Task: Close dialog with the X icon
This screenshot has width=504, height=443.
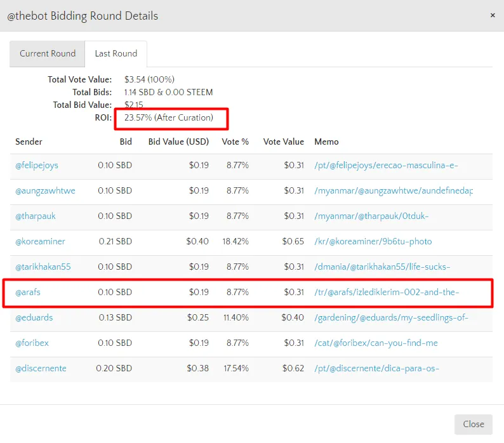Action: 493,15
